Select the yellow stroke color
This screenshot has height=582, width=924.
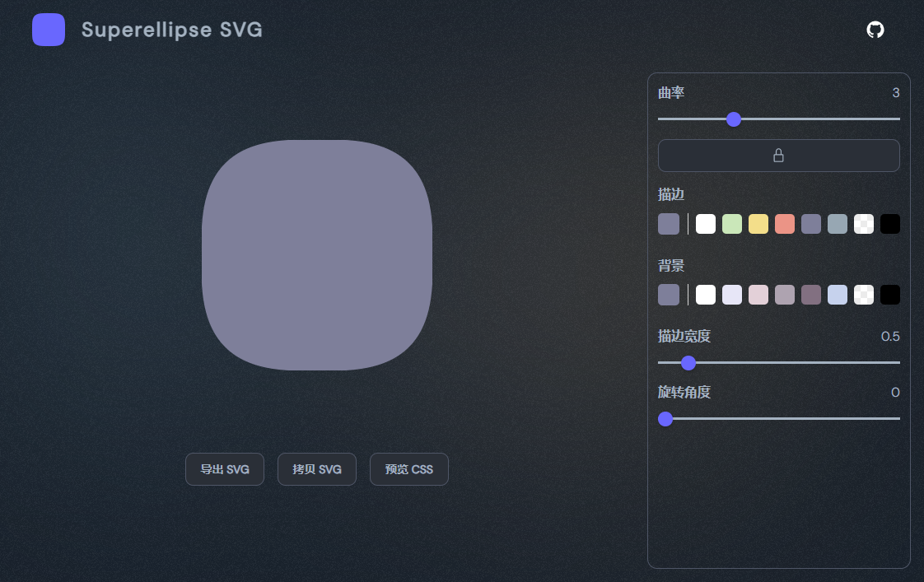(758, 223)
